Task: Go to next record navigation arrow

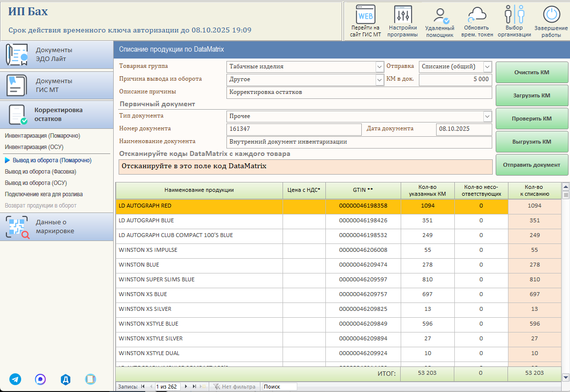Action: click(x=186, y=387)
